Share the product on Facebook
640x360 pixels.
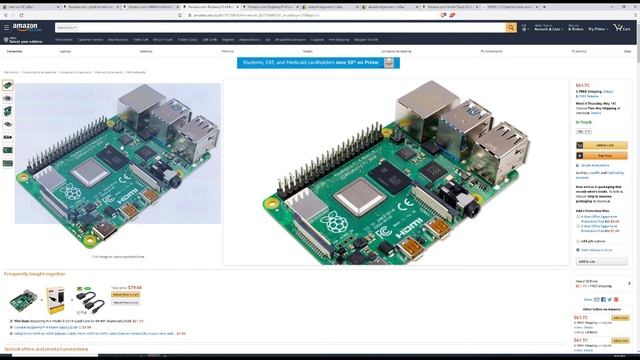point(603,300)
